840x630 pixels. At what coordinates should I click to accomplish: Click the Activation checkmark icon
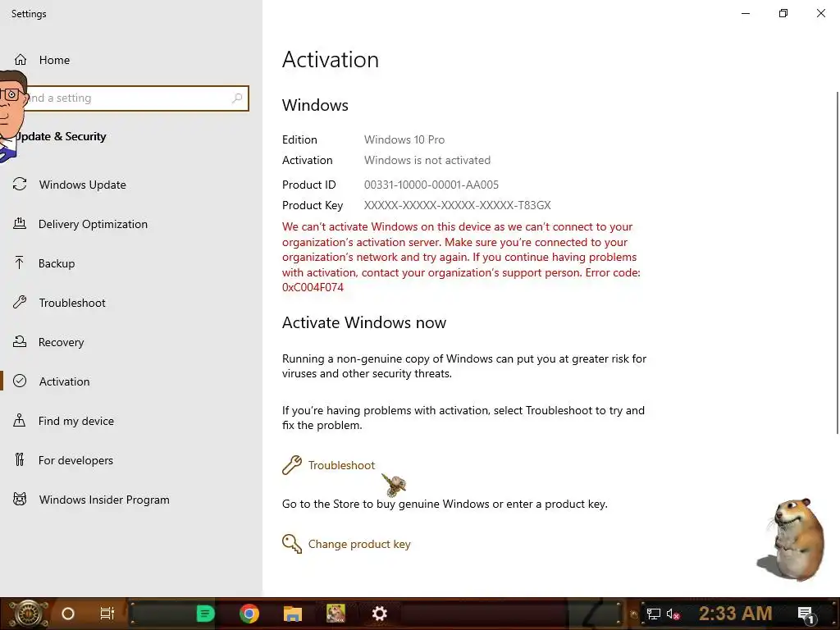tap(20, 381)
